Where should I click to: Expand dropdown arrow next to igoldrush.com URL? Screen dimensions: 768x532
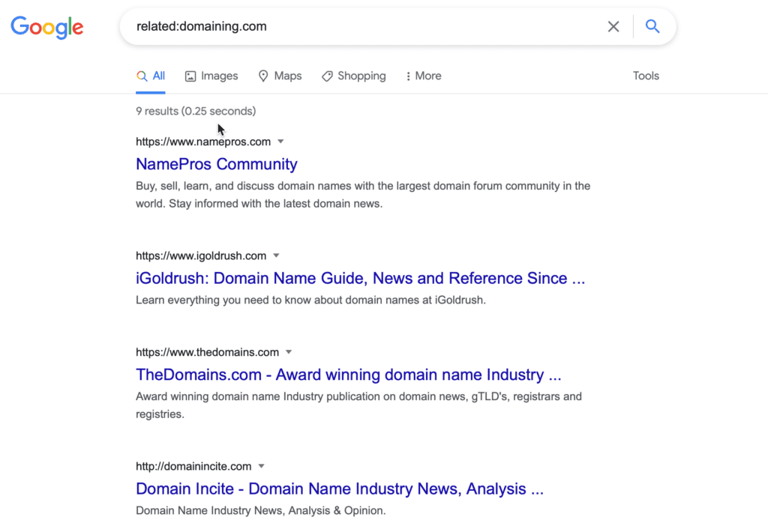pyautogui.click(x=276, y=256)
